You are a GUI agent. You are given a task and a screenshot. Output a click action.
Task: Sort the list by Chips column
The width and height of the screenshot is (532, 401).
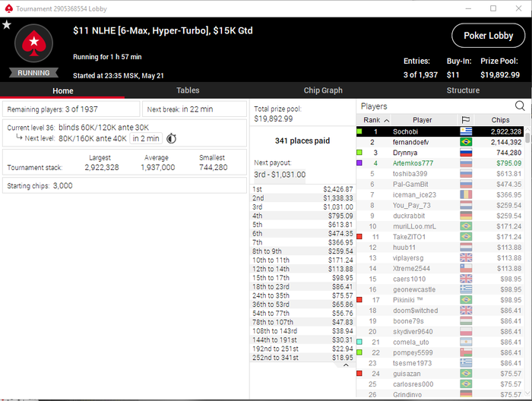[x=500, y=120]
